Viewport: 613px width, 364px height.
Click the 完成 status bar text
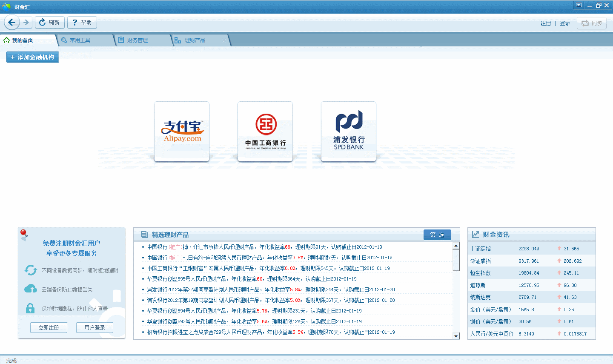11,361
